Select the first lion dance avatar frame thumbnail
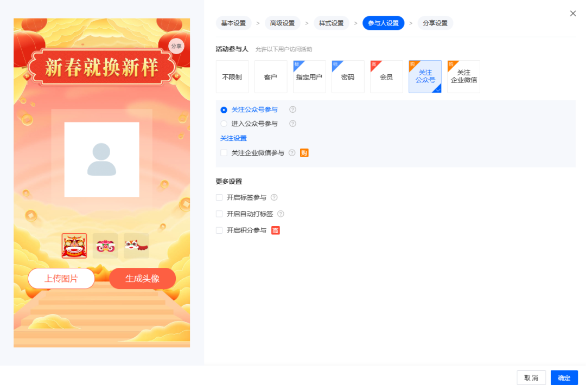Image resolution: width=586 pixels, height=392 pixels. click(74, 246)
